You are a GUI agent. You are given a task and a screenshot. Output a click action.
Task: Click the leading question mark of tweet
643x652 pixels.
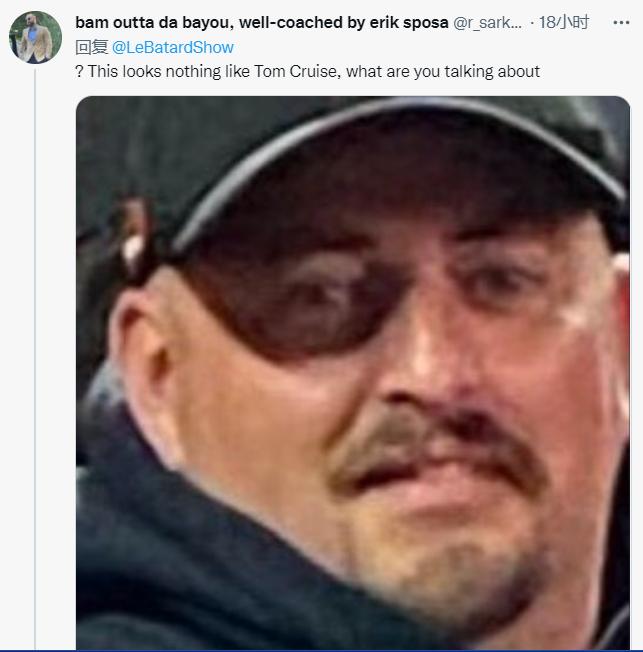[79, 72]
